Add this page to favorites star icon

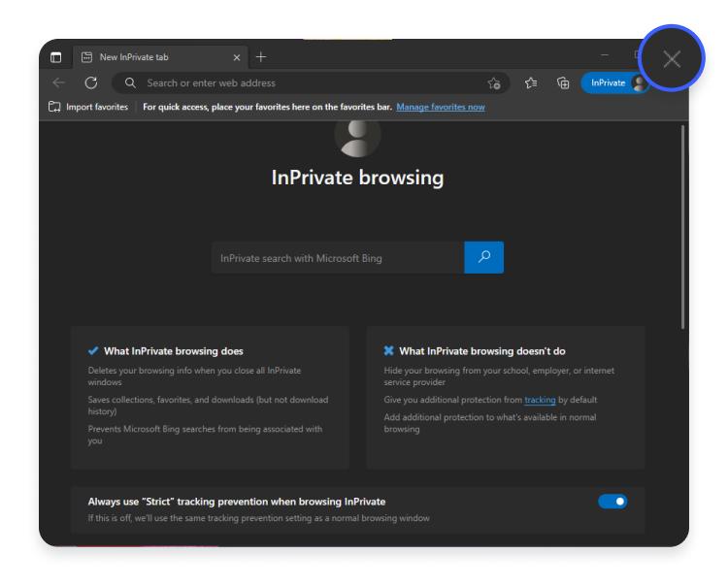(493, 83)
